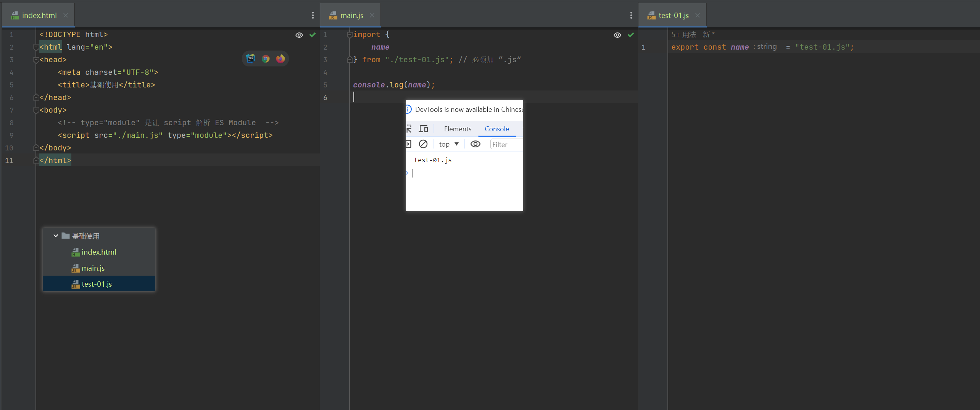Collapse the 基础使用 folder
This screenshot has height=410, width=980.
tap(56, 236)
